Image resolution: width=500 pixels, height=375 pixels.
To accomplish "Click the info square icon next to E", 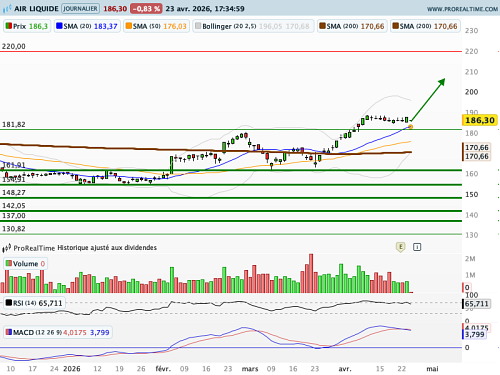I will tap(417, 247).
